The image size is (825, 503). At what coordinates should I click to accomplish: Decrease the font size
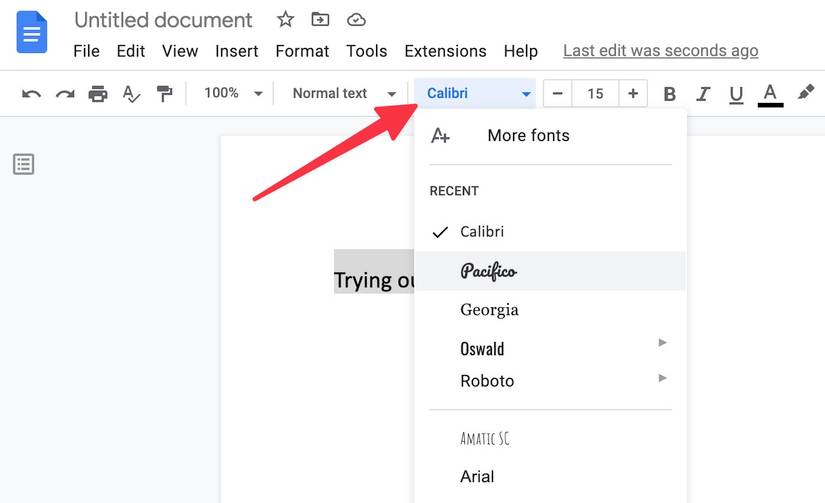pyautogui.click(x=558, y=94)
